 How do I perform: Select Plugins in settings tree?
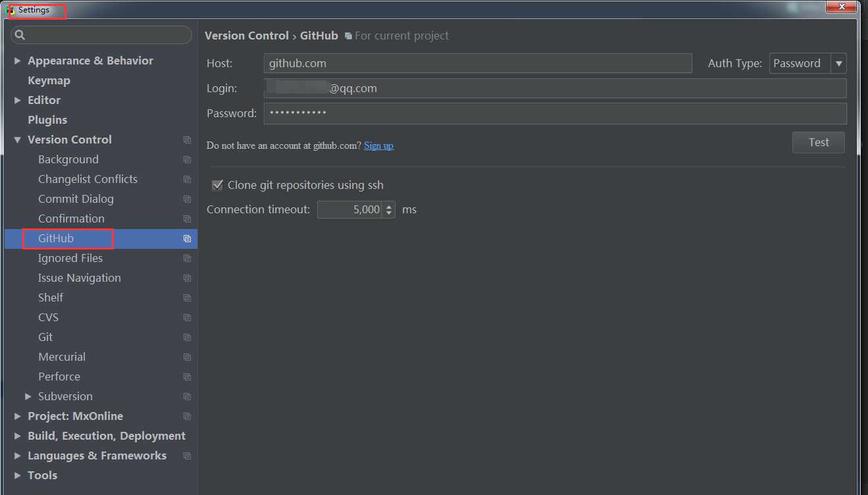[x=47, y=120]
